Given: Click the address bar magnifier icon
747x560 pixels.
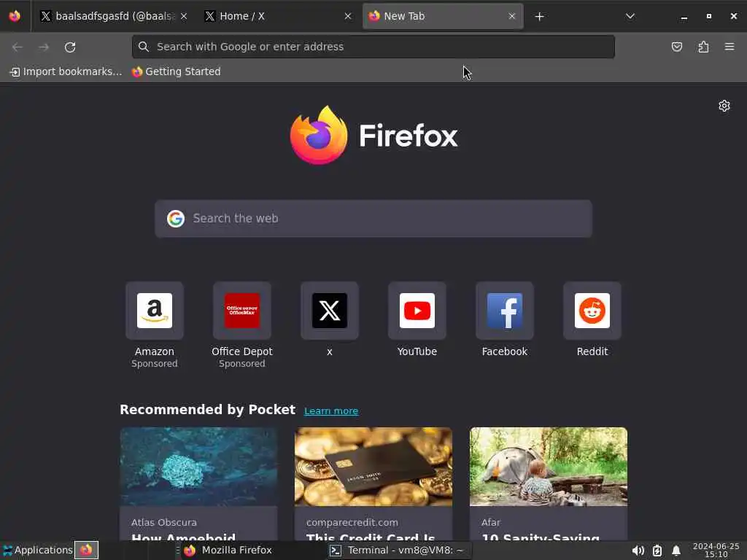Looking at the screenshot, I should tap(144, 47).
